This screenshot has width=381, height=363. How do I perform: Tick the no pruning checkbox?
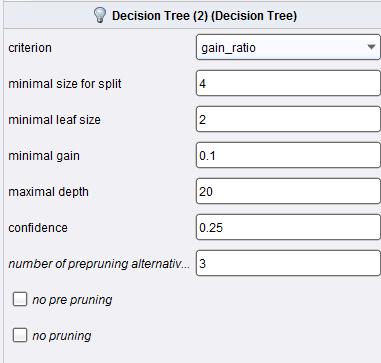coord(20,335)
